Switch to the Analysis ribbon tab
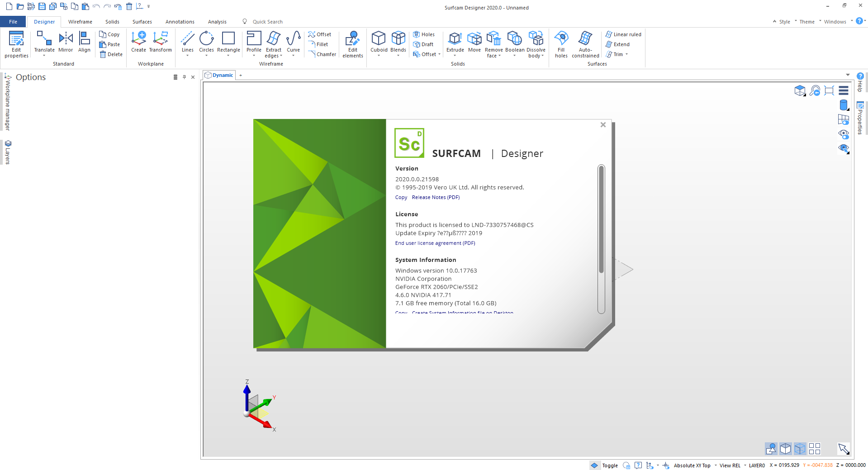Screen dimensions: 868x470 217,22
